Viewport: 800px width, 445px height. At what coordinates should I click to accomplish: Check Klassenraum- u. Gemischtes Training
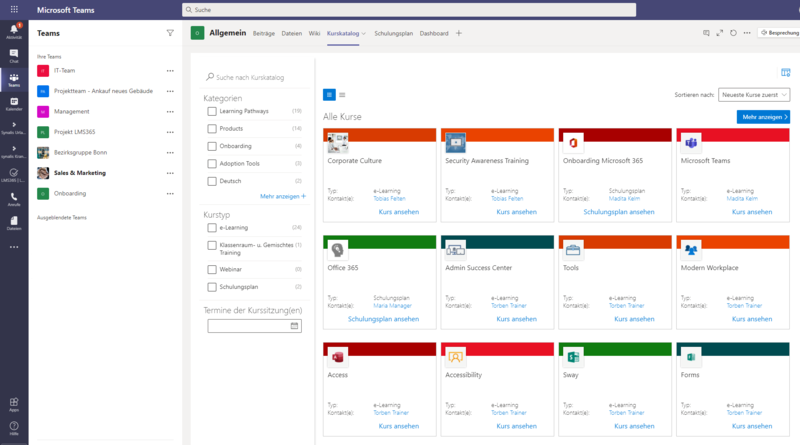tap(212, 245)
